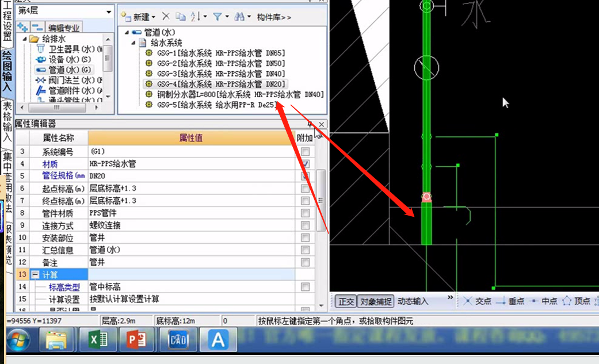Viewport: 599px width, 364px height.
Task: Click the DN20 管径规格 value field
Action: click(x=192, y=176)
